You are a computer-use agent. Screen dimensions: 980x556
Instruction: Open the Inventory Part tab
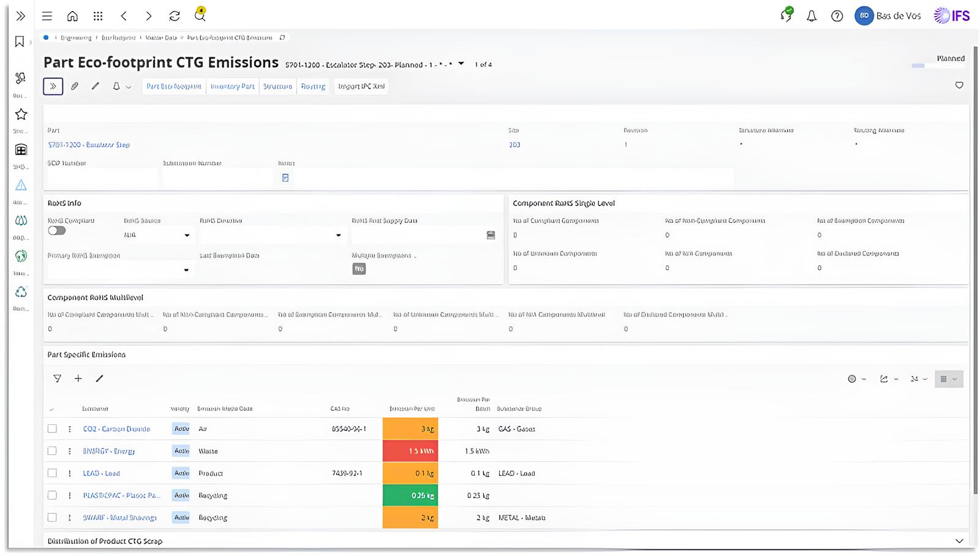(x=232, y=86)
